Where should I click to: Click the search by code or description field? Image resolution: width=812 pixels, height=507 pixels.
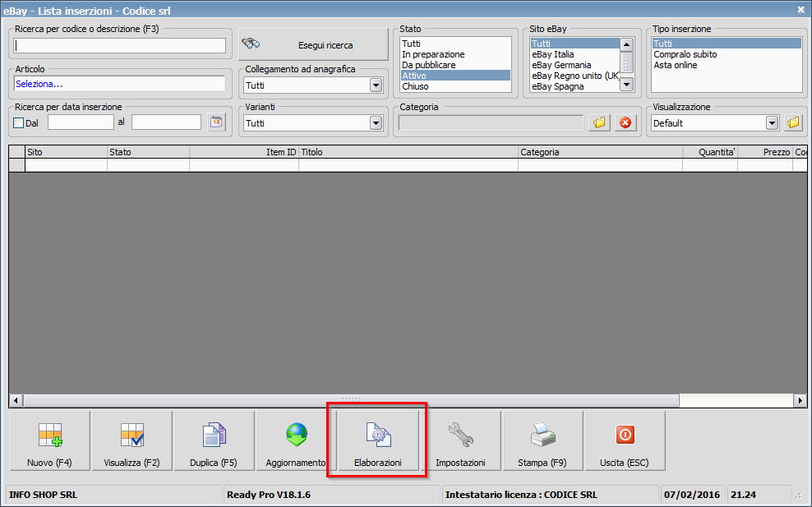[x=120, y=45]
